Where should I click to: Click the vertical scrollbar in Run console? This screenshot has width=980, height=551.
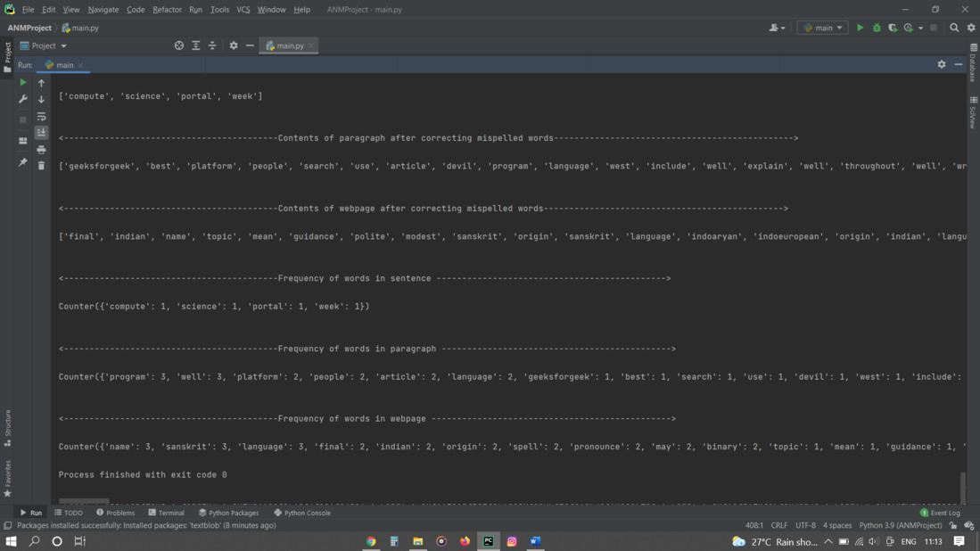click(x=963, y=488)
